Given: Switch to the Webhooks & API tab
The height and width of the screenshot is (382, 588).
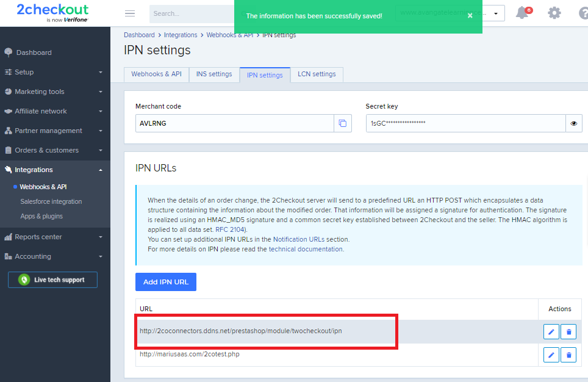Looking at the screenshot, I should (x=156, y=74).
